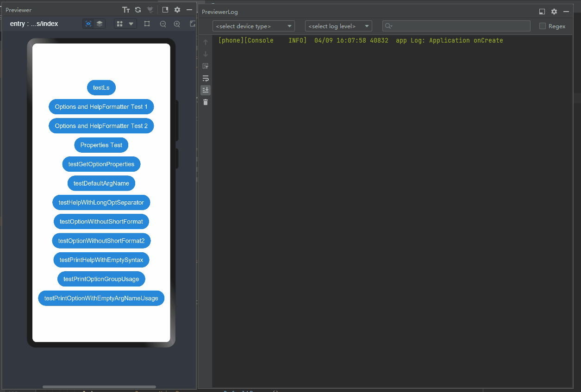This screenshot has width=581, height=392.
Task: Toggle the inspector eye mode button
Action: click(88, 24)
